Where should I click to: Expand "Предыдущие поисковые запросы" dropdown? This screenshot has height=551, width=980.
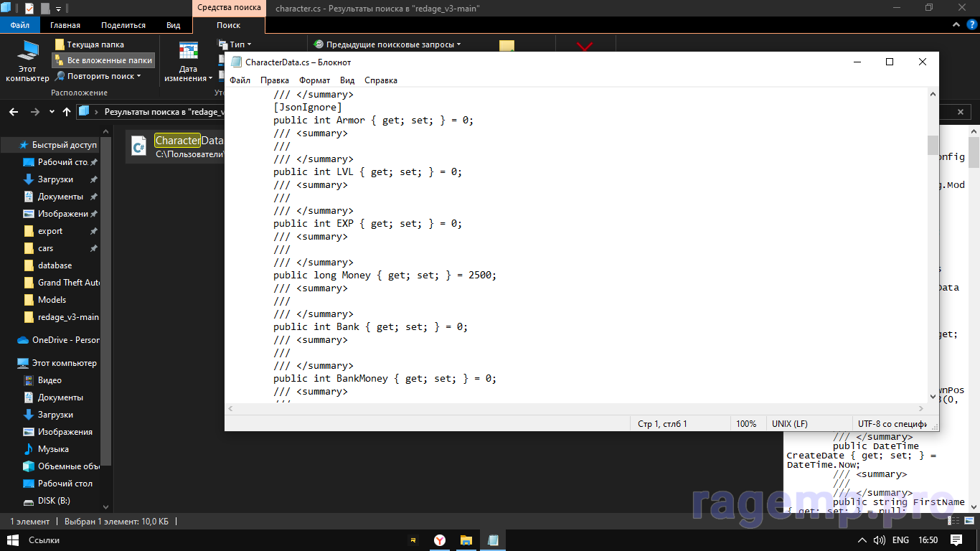tap(387, 44)
